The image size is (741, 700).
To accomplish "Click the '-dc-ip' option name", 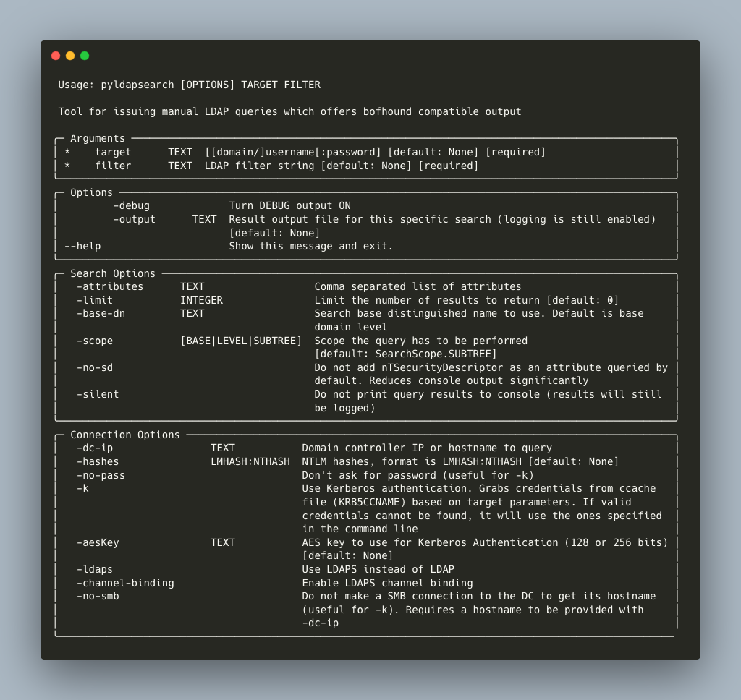I will (95, 448).
